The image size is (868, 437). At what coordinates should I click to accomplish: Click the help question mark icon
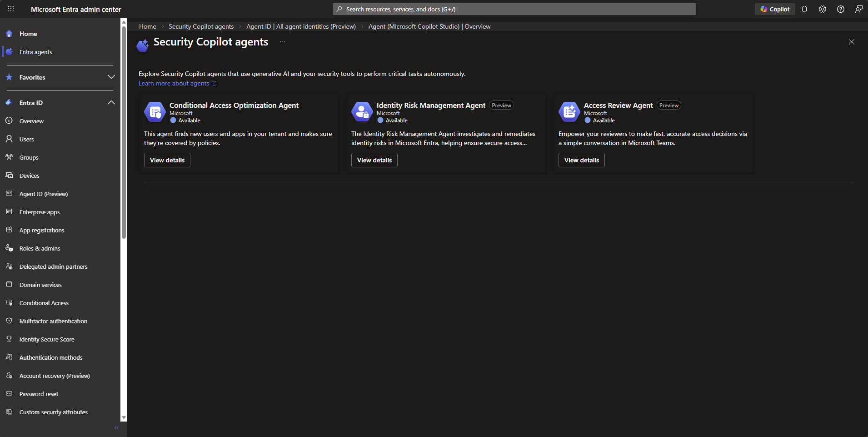[x=841, y=9]
